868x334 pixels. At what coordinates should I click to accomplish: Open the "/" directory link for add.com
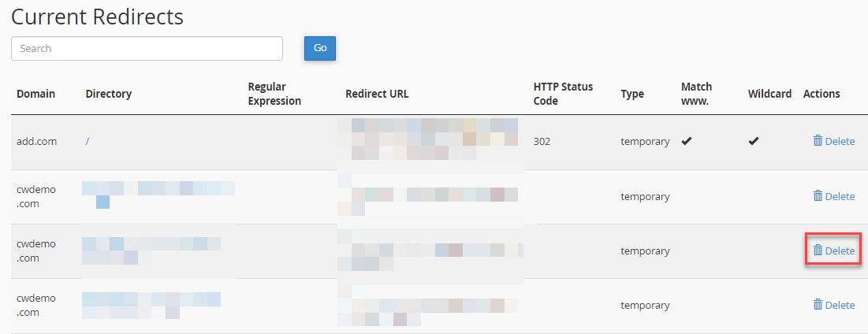(88, 142)
